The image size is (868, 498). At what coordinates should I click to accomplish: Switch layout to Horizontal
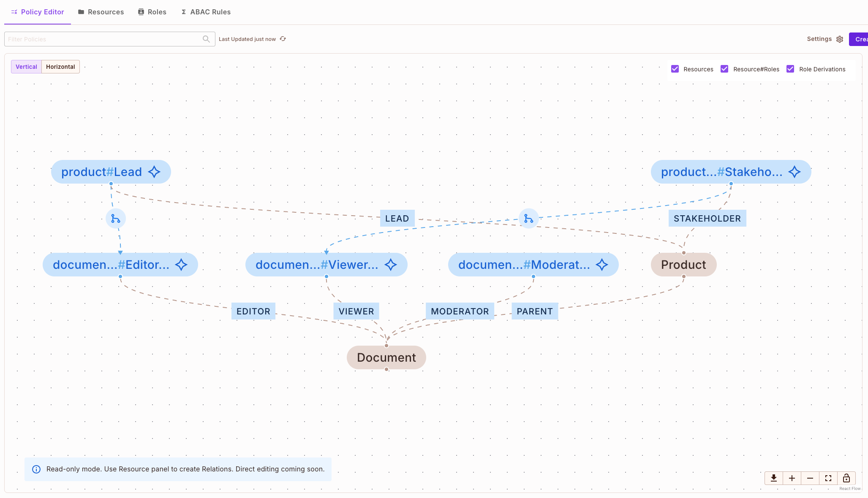tap(60, 67)
